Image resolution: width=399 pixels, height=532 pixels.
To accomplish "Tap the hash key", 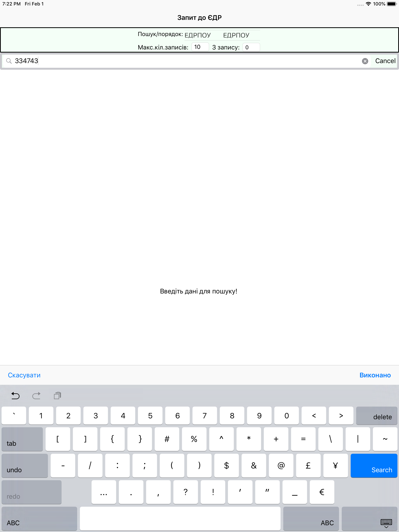I will click(x=167, y=439).
